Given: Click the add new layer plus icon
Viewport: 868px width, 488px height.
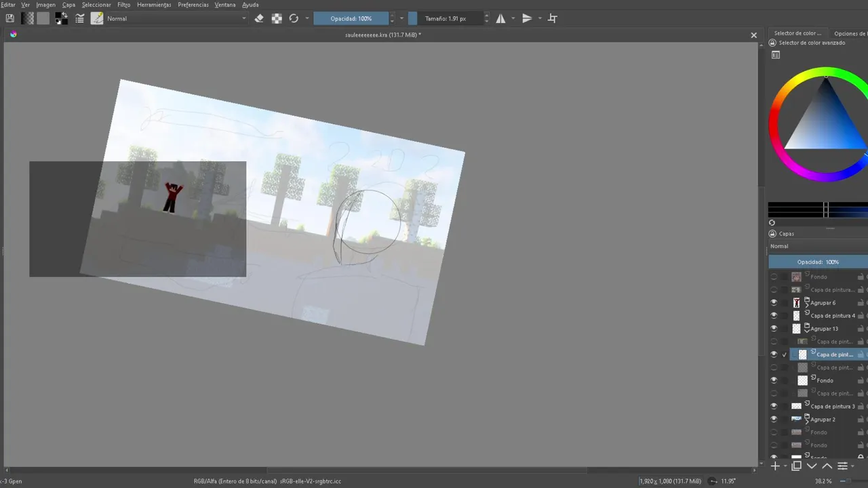Looking at the screenshot, I should pos(775,466).
